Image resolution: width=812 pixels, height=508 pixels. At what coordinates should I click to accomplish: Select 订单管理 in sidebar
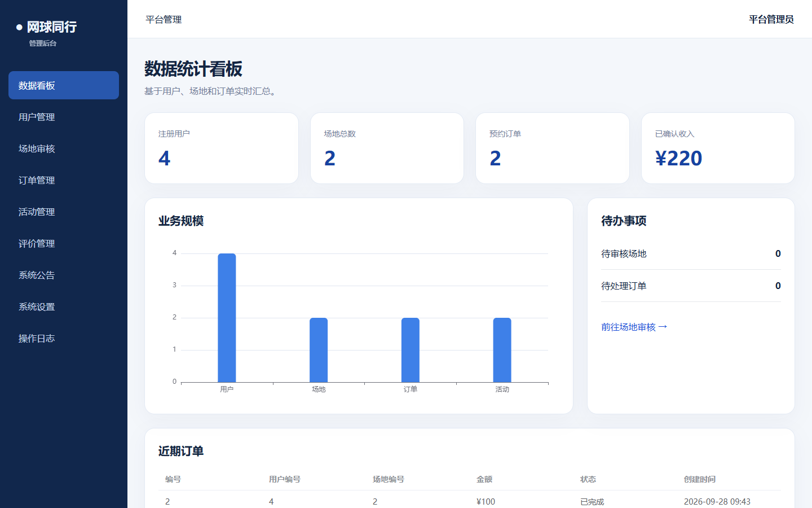pos(64,180)
